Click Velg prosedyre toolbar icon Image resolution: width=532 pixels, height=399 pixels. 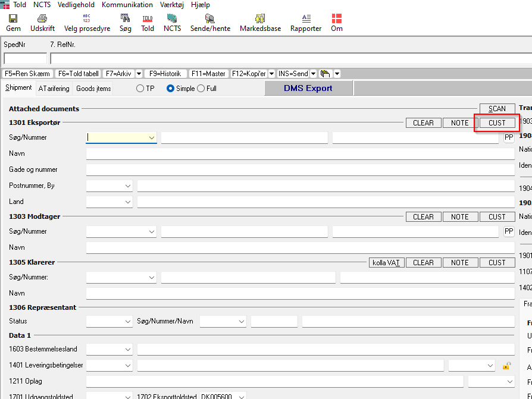87,23
